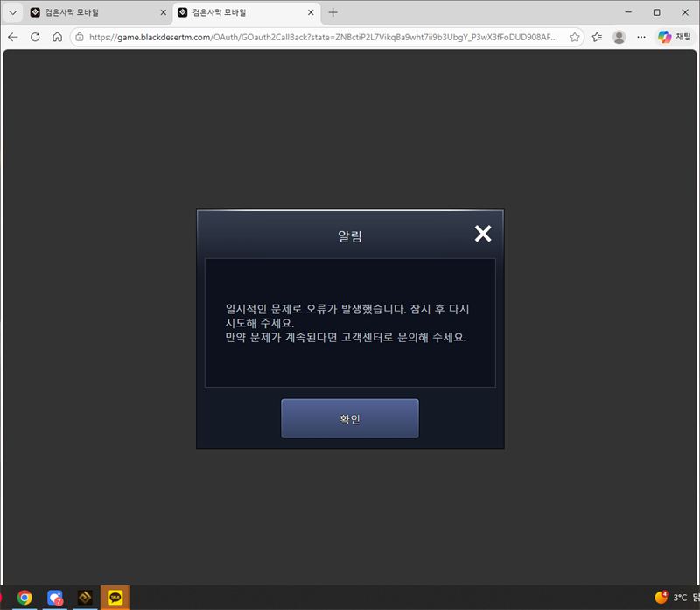Open KakaoTalk from the taskbar
Image resolution: width=700 pixels, height=610 pixels.
click(115, 598)
